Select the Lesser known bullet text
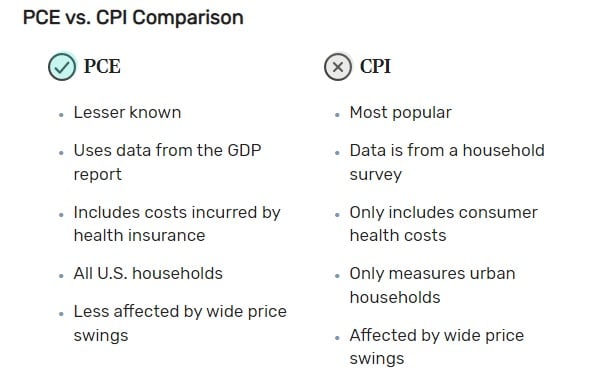The image size is (595, 383). pos(128,113)
